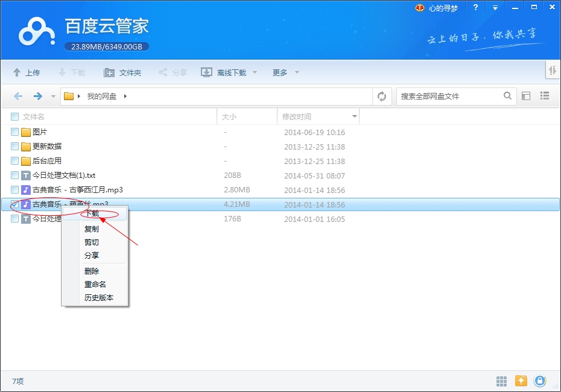Open help with the question mark

click(x=475, y=7)
